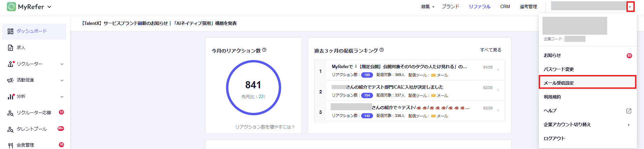Image resolution: width=644 pixels, height=149 pixels.
Task: Click リアクション数を増やすには？ link
Action: click(265, 127)
